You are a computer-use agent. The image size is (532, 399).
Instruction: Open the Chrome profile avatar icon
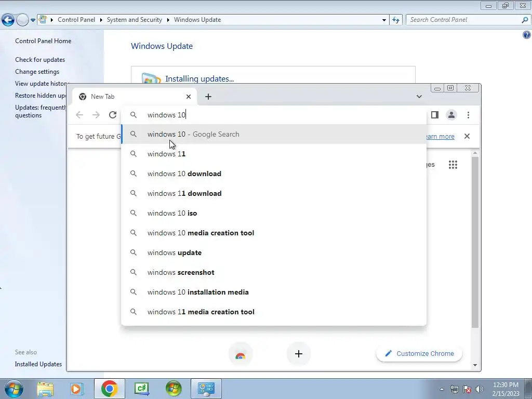[x=451, y=115]
